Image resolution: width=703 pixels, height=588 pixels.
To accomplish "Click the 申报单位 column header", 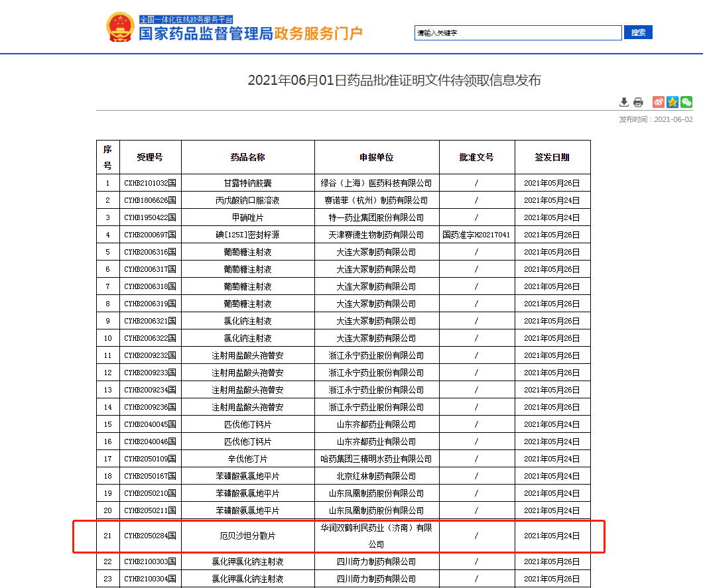I will tap(376, 157).
